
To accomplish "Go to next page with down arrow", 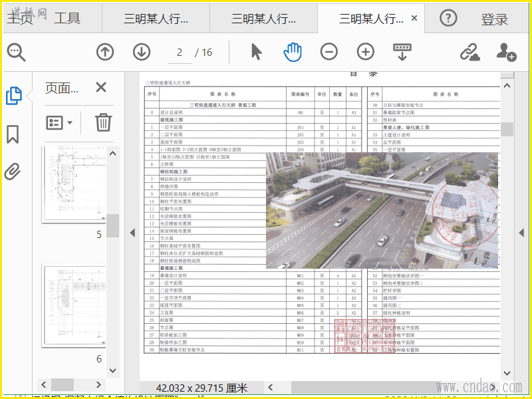I will tap(141, 52).
